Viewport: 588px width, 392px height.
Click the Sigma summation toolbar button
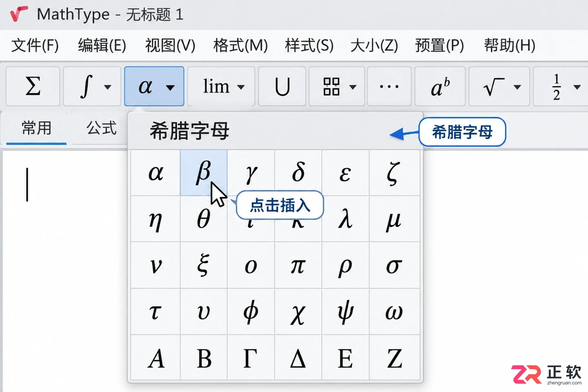33,86
